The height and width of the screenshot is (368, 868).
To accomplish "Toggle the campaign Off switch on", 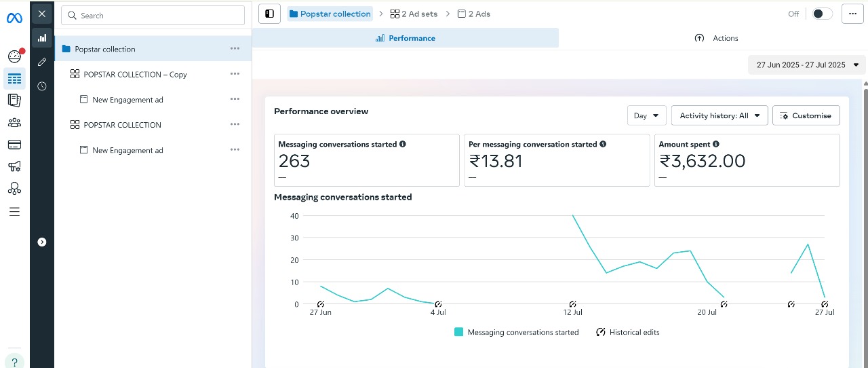I will point(822,14).
